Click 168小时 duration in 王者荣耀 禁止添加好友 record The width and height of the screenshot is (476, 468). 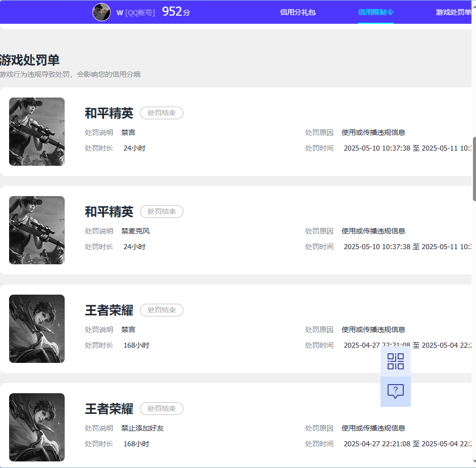click(136, 444)
